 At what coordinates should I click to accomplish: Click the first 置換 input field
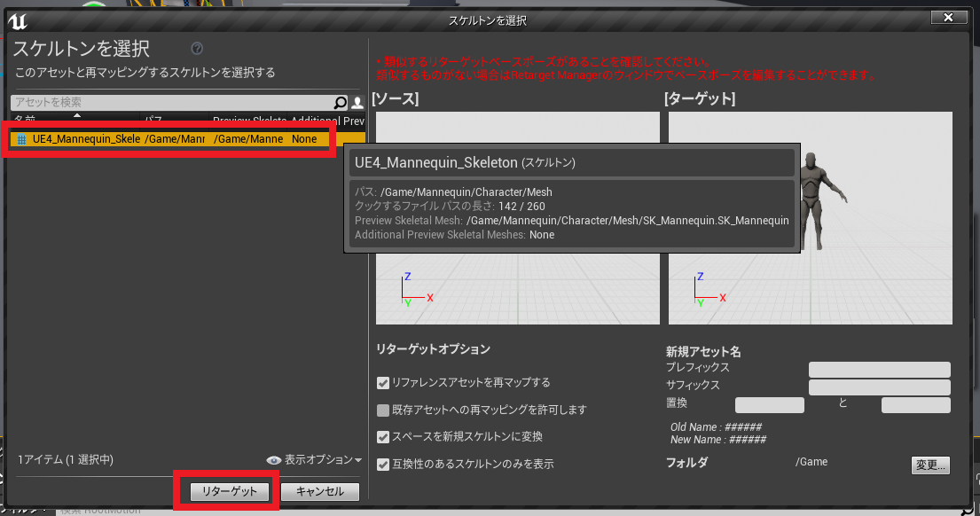[770, 405]
